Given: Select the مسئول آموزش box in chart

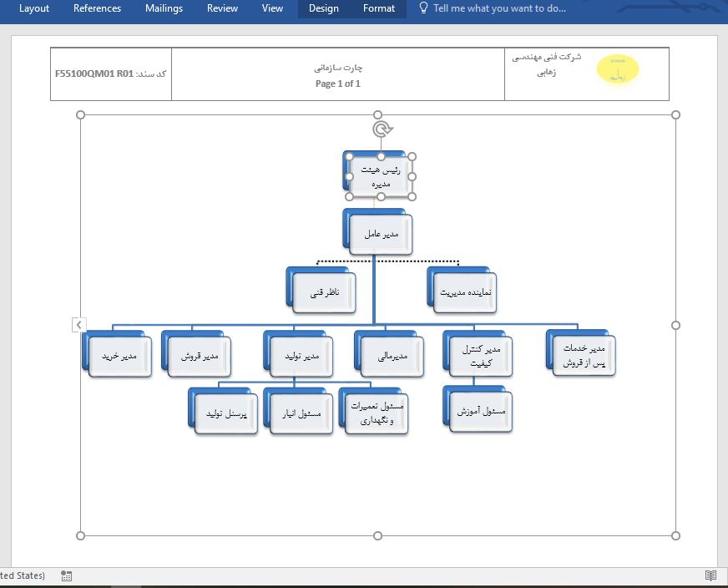Looking at the screenshot, I should point(481,412).
